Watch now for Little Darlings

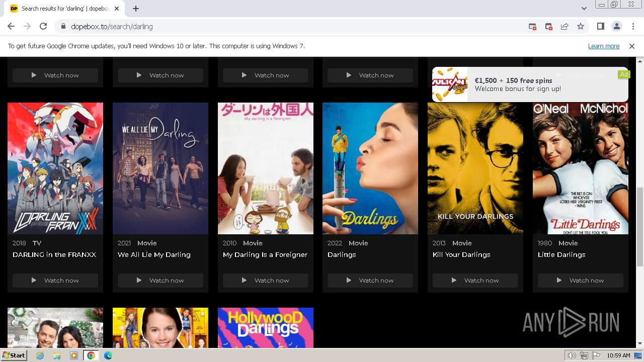pyautogui.click(x=581, y=281)
